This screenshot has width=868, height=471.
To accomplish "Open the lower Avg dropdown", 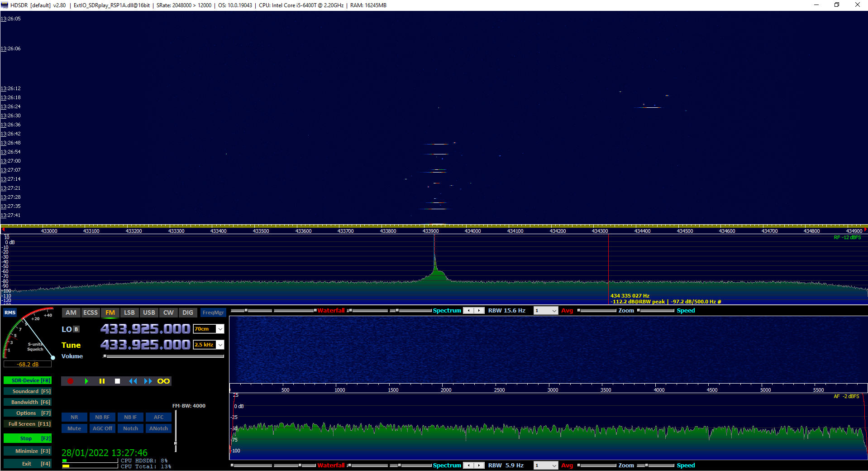I will point(546,466).
